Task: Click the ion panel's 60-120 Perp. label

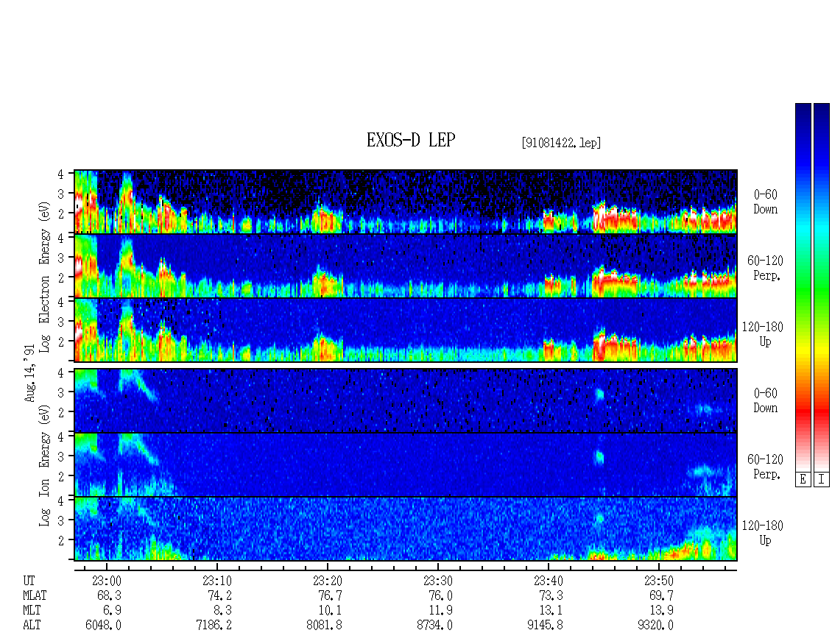Action: [765, 467]
